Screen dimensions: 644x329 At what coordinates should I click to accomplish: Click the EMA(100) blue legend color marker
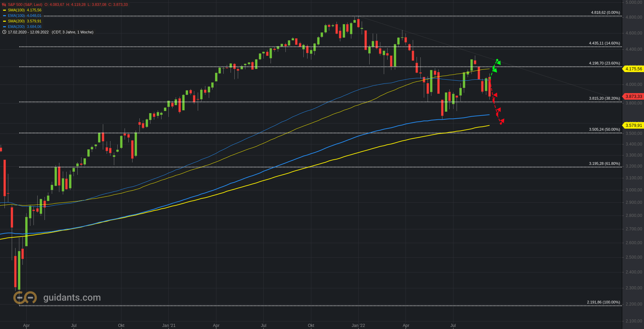(x=4, y=16)
